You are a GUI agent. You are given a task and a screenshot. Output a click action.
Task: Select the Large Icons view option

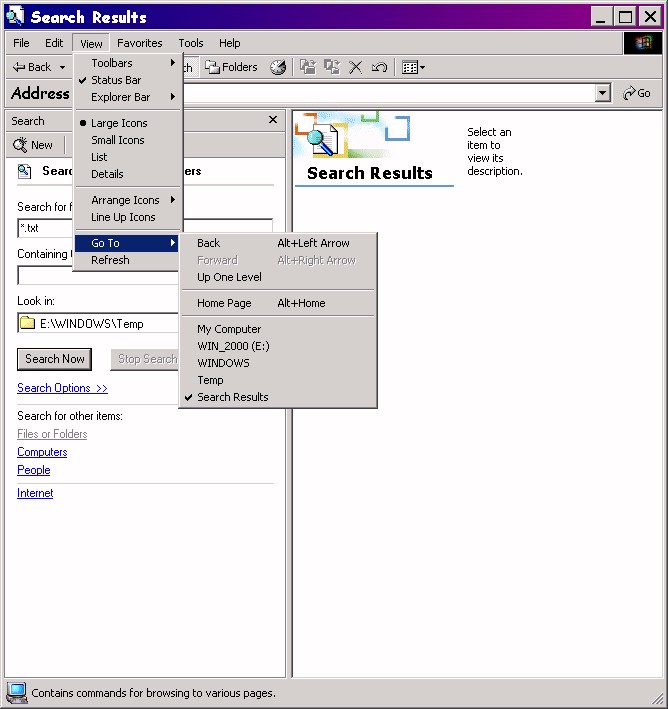128,123
